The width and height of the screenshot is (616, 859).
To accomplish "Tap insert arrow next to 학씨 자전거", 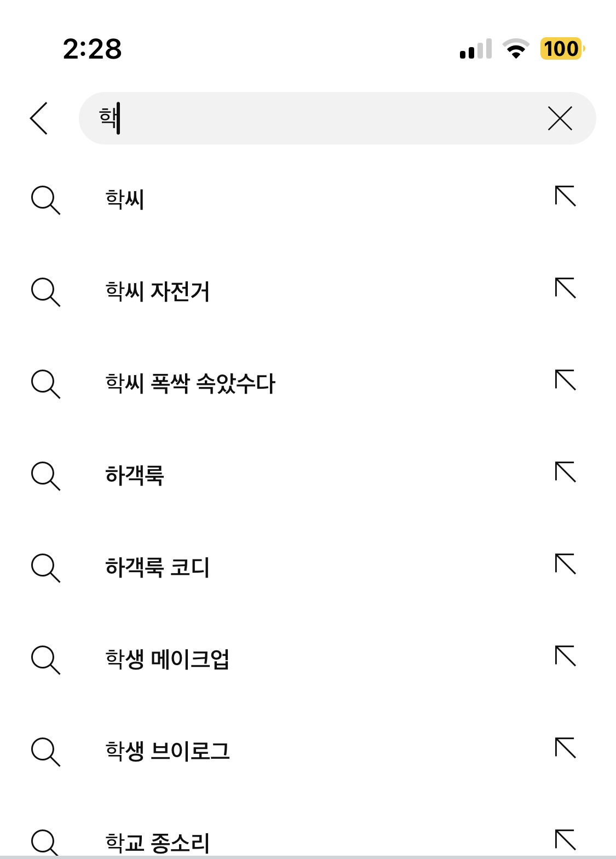I will point(566,288).
